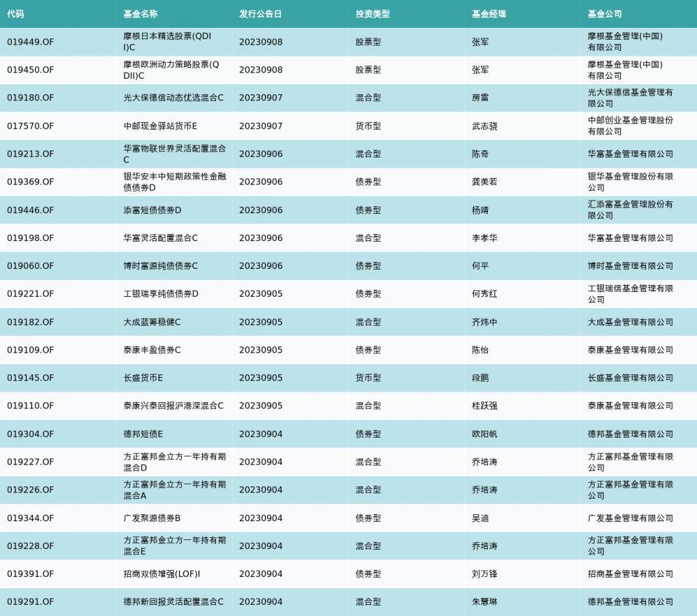The height and width of the screenshot is (616, 697).
Task: Click fund name 摩根日本精选股票(QDII)C
Action: pos(167,42)
